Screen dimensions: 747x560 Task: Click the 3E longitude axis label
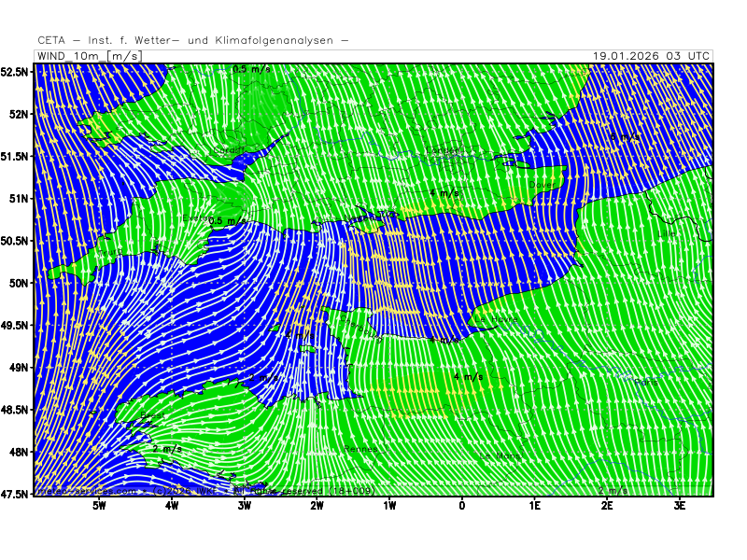tap(680, 507)
